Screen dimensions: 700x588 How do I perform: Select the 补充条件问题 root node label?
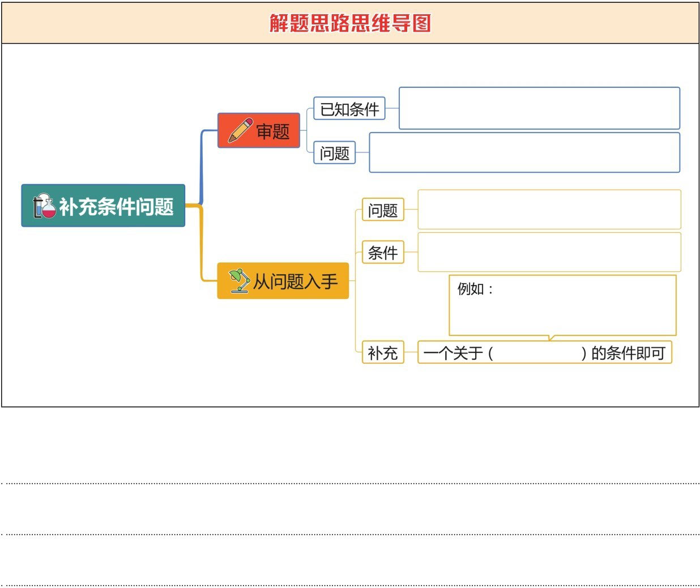point(116,207)
